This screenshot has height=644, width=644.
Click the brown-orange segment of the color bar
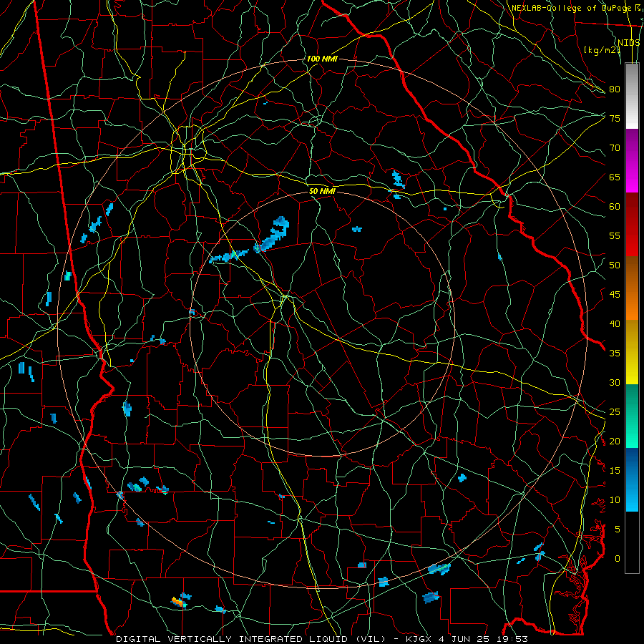(632, 288)
